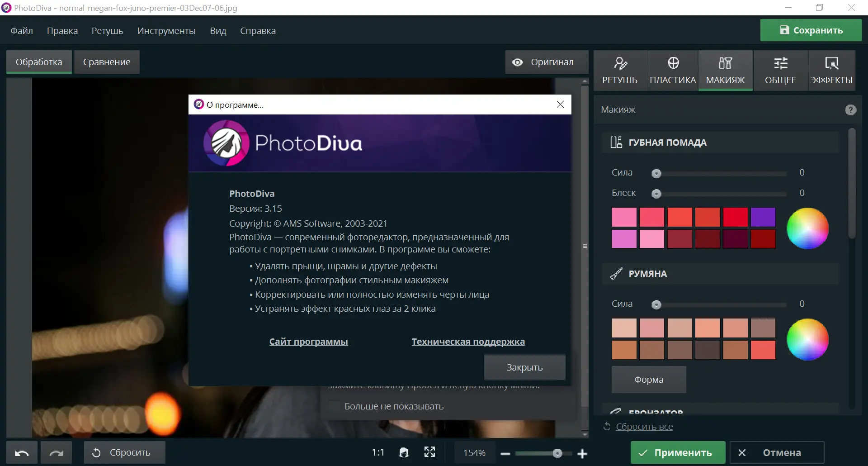Pick the purple lipstick color swatch
Image resolution: width=868 pixels, height=466 pixels.
[763, 217]
